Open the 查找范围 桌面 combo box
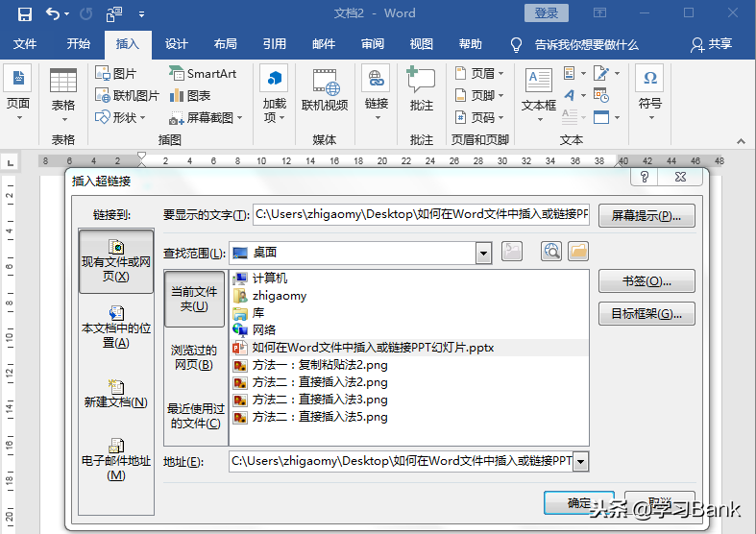The image size is (756, 534). [360, 253]
